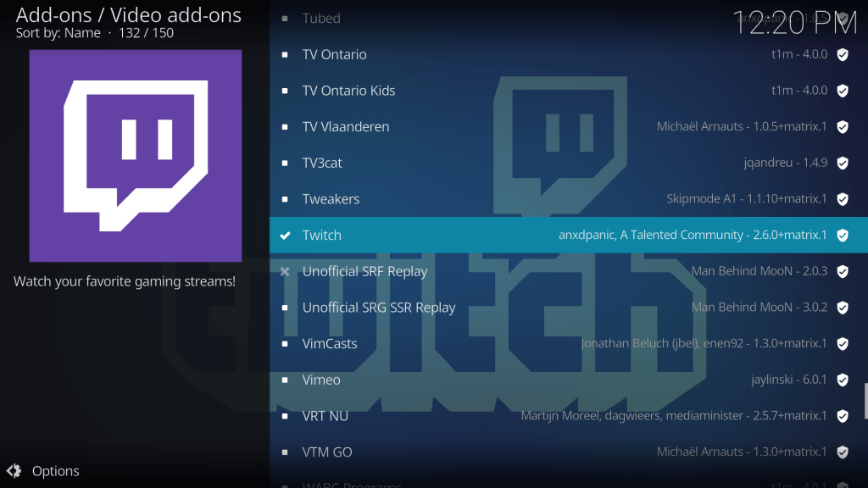Open the Options gear icon
868x488 pixels.
15,470
